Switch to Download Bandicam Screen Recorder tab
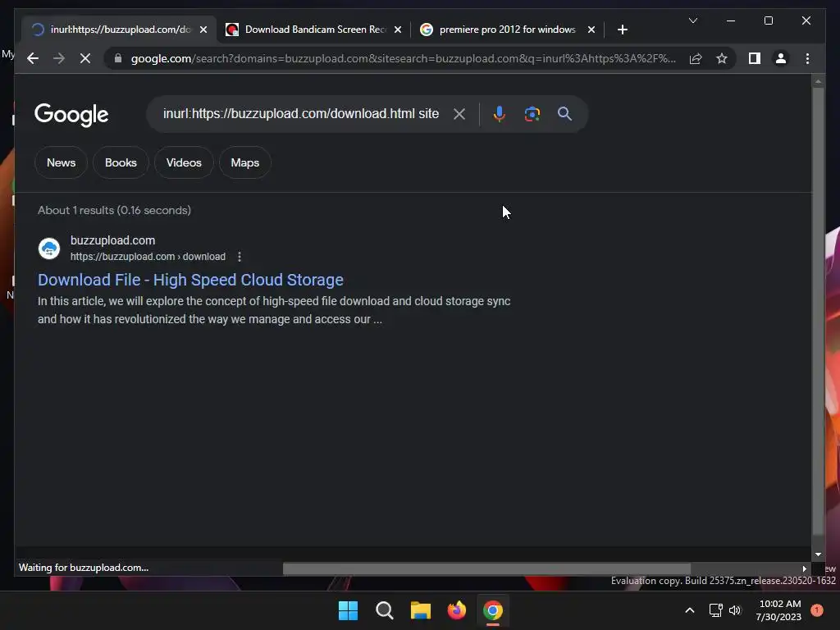The height and width of the screenshot is (630, 840). pos(314,30)
